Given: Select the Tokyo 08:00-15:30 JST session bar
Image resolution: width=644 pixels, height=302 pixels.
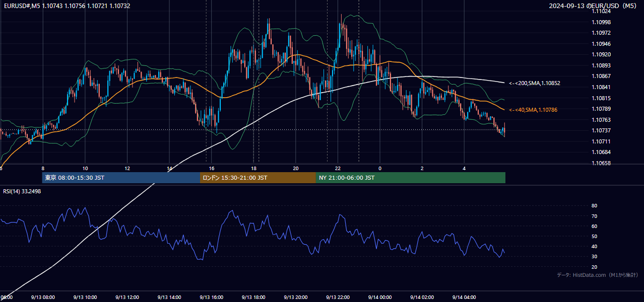Looking at the screenshot, I should tap(121, 178).
